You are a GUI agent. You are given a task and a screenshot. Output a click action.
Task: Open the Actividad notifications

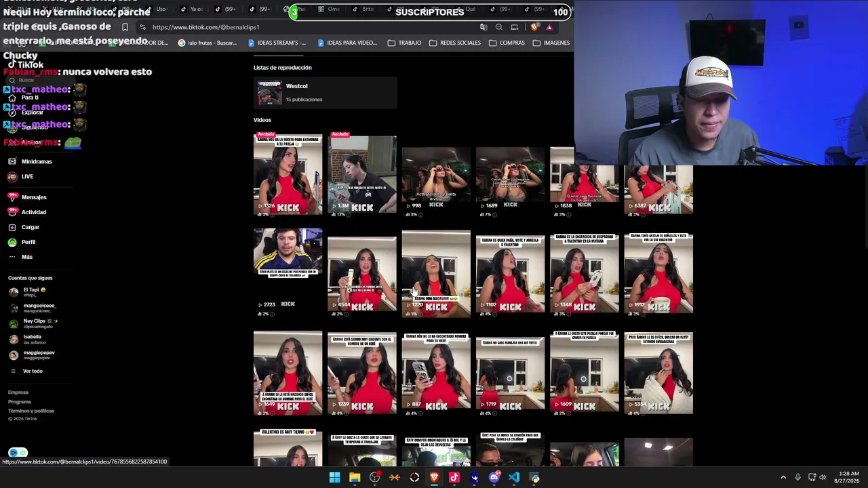(x=27, y=212)
